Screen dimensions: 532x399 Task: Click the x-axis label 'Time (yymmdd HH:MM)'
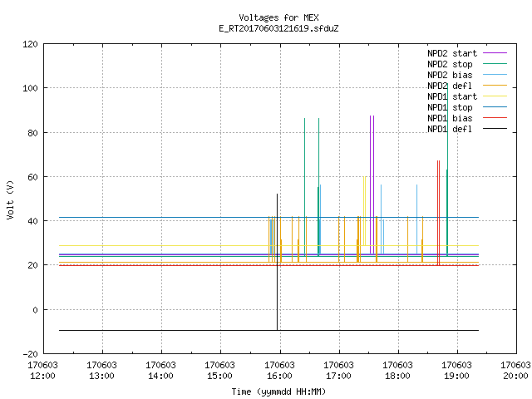pos(278,392)
